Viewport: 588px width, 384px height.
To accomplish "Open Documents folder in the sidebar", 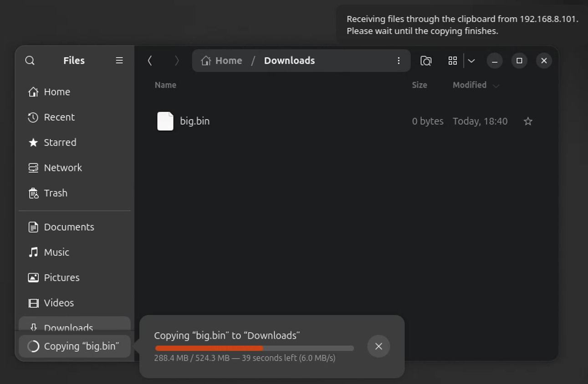I will click(x=75, y=227).
